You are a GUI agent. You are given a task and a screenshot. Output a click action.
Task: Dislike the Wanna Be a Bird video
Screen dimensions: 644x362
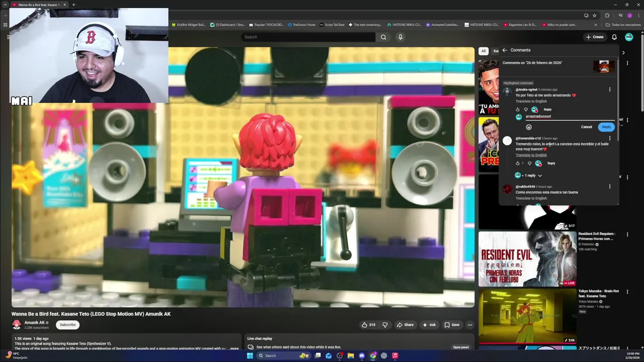click(385, 325)
